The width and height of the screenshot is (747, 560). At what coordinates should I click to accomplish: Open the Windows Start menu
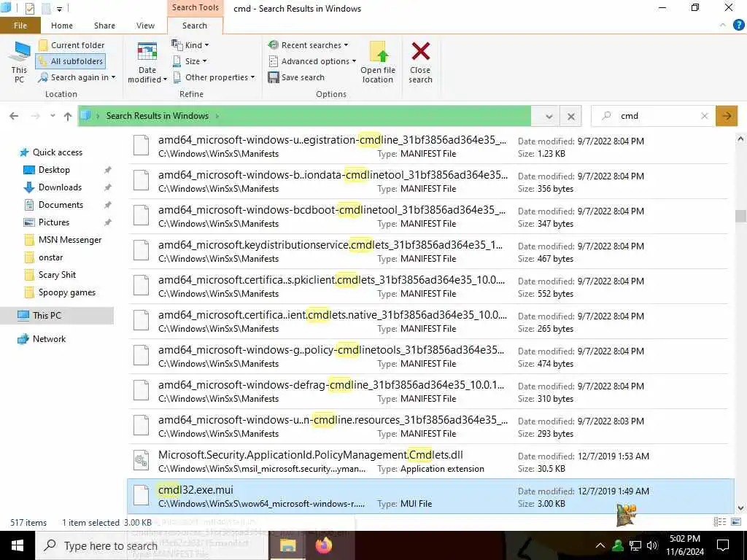click(18, 545)
